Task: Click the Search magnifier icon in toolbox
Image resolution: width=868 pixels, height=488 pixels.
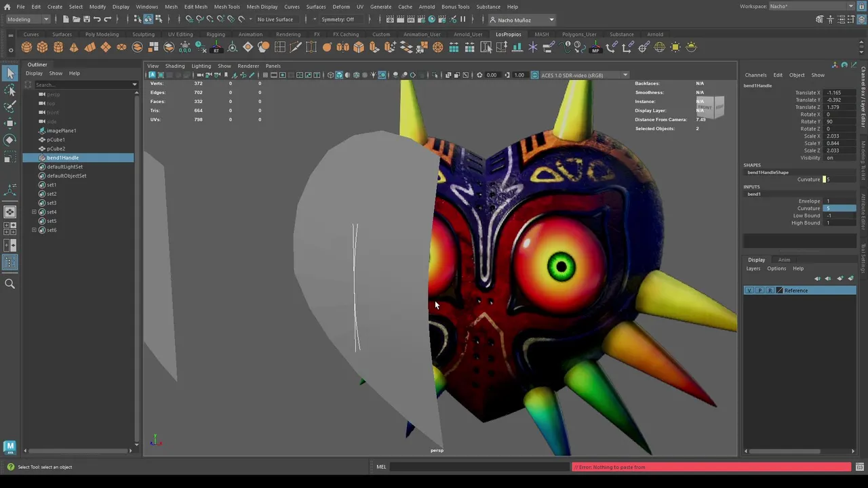Action: (10, 284)
